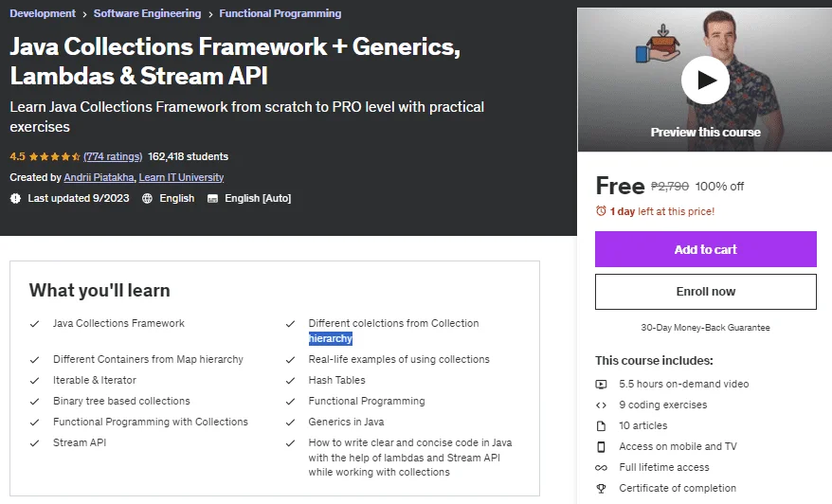Open the Software Engineering breadcrumb link

(x=147, y=13)
